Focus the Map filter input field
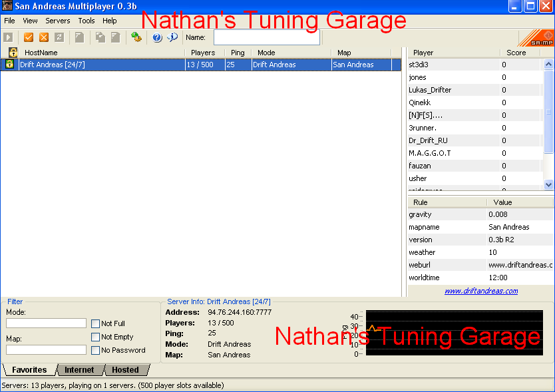This screenshot has width=555, height=392. [x=46, y=350]
